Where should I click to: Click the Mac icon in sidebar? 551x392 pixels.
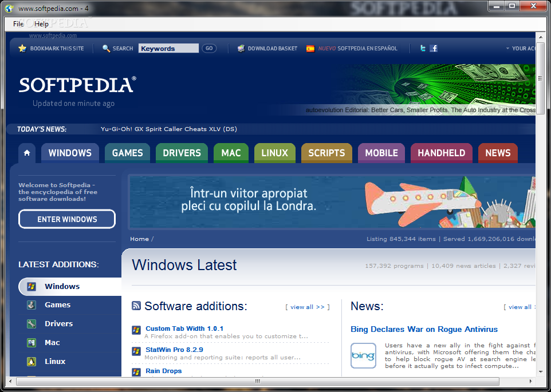tap(32, 343)
